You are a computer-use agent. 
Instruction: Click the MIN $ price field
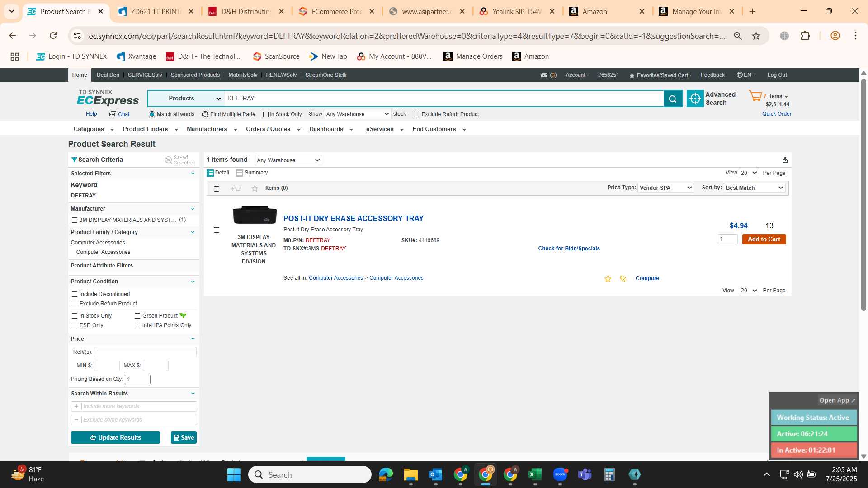(x=107, y=366)
